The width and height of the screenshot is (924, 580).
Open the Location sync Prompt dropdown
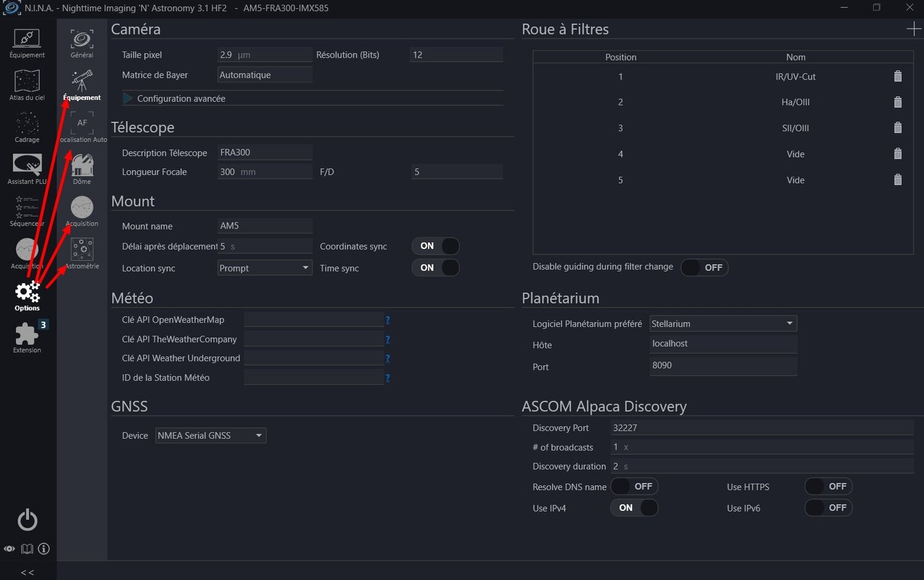click(x=265, y=268)
